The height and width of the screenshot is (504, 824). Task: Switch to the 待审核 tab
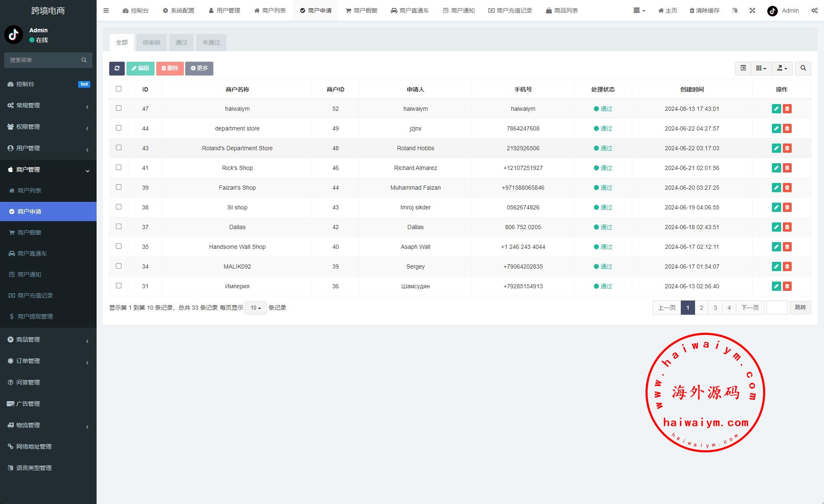(x=152, y=42)
